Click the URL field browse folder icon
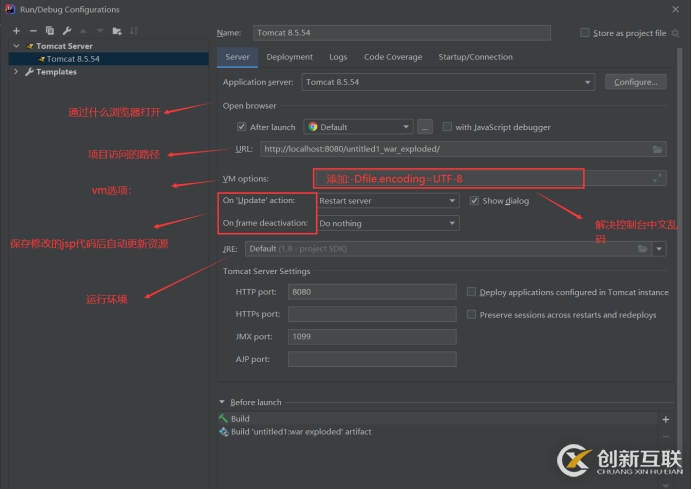This screenshot has width=692, height=489. click(657, 149)
